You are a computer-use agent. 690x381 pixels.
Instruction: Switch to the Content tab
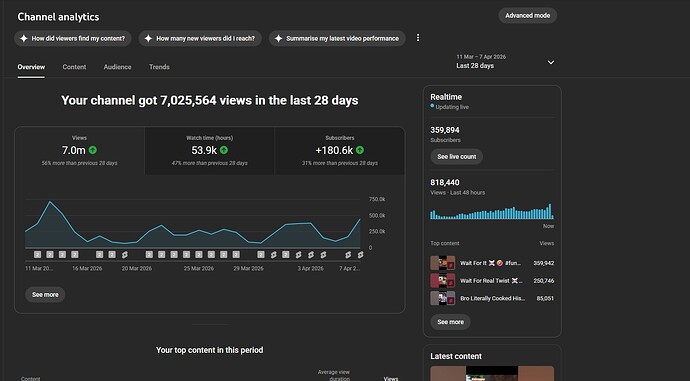click(x=74, y=67)
